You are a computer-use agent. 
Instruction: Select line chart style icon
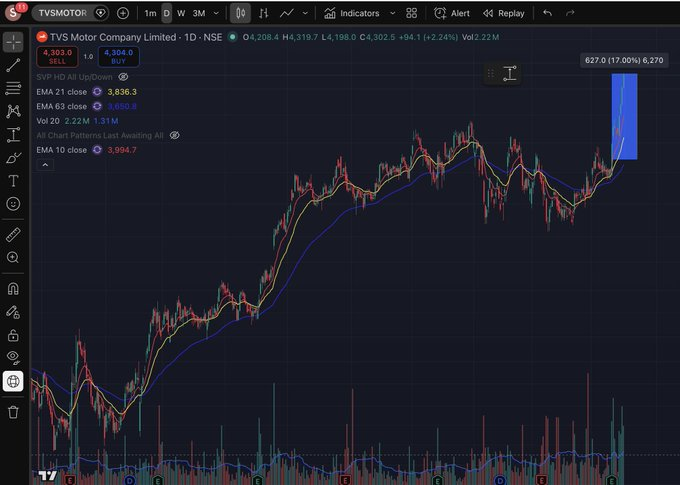287,13
